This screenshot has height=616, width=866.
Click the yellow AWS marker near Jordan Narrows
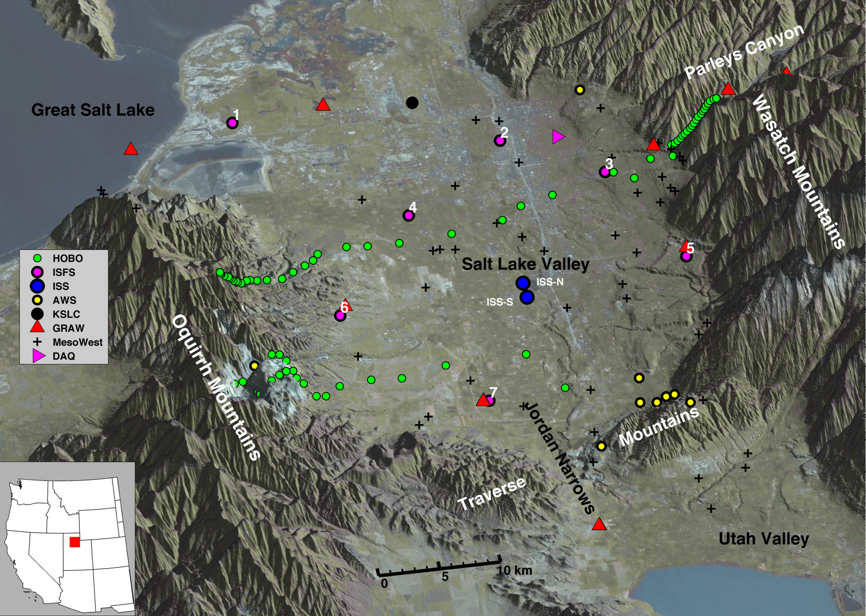(601, 446)
